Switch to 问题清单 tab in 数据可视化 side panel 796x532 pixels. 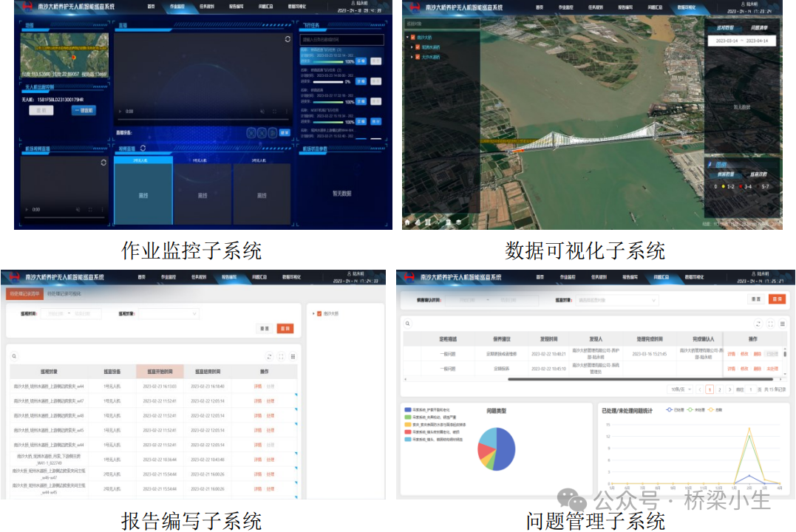click(x=759, y=28)
